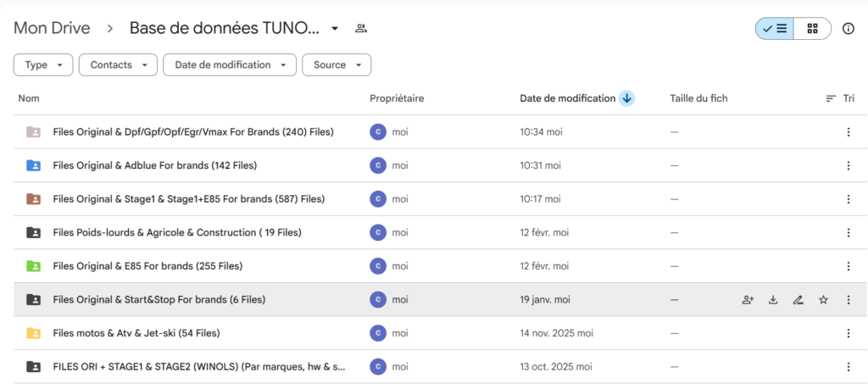Open more actions for Start&Stop folder row
Viewport: 868px width, 384px height.
coord(849,300)
